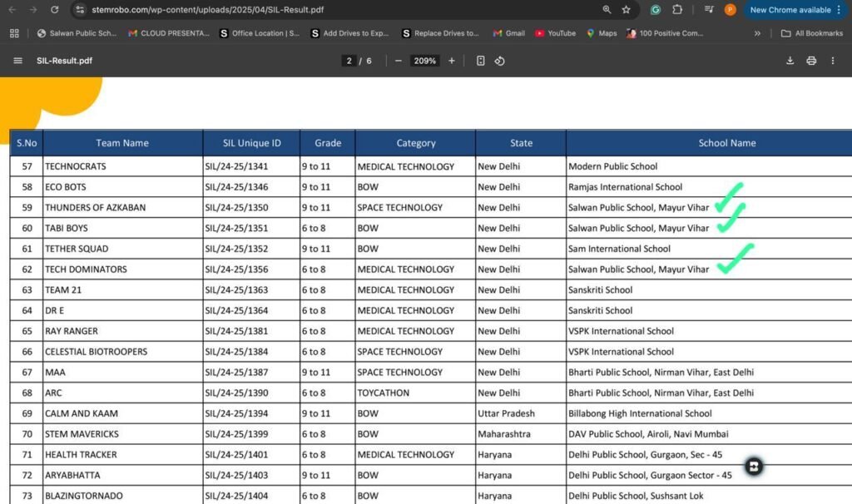The width and height of the screenshot is (852, 504).
Task: Go forward with the browser arrow
Action: (x=33, y=10)
